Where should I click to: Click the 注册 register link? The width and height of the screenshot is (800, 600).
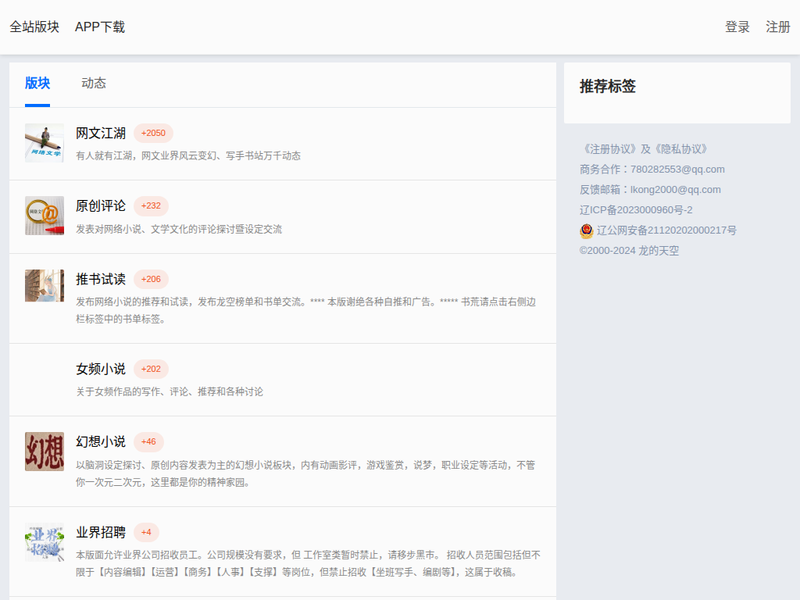[778, 27]
